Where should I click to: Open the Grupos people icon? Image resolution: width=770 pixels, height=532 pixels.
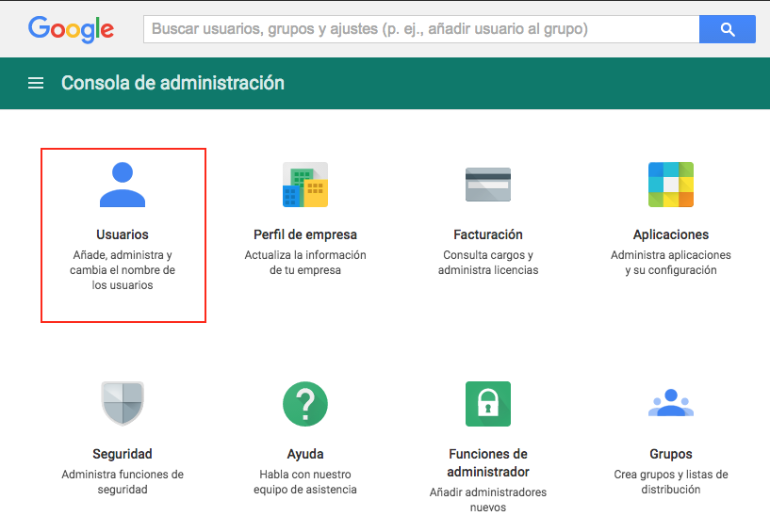[671, 403]
